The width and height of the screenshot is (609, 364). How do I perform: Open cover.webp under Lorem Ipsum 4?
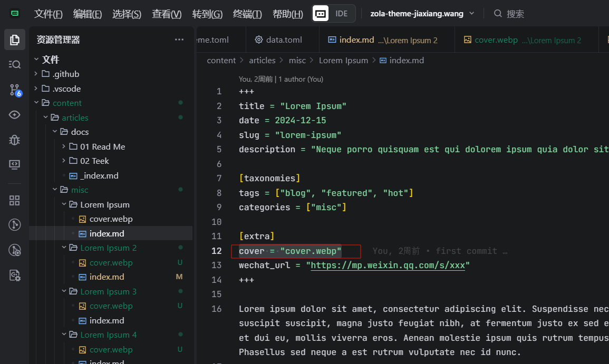pyautogui.click(x=111, y=349)
